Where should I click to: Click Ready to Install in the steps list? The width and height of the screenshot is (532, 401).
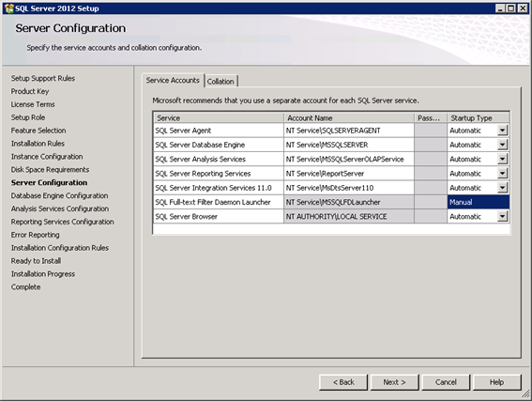[x=36, y=261]
